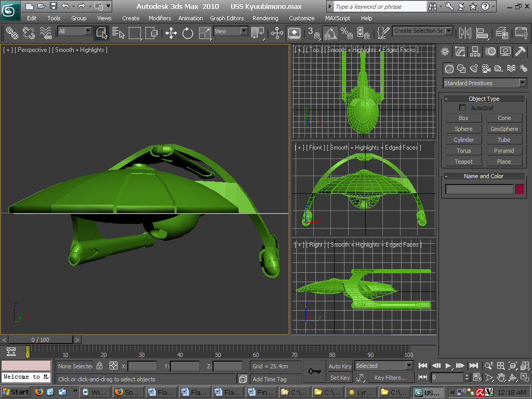Click the Mirror tool
The width and height of the screenshot is (532, 399).
pyautogui.click(x=465, y=33)
